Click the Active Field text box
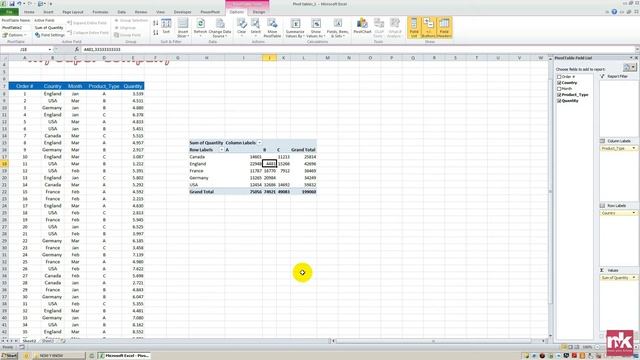The height and width of the screenshot is (360, 640). click(49, 28)
